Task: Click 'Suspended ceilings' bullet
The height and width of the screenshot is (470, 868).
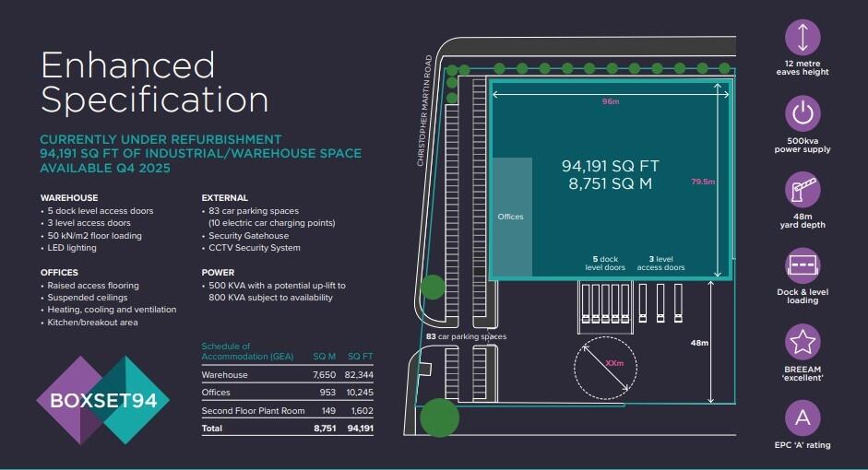Action: [84, 298]
